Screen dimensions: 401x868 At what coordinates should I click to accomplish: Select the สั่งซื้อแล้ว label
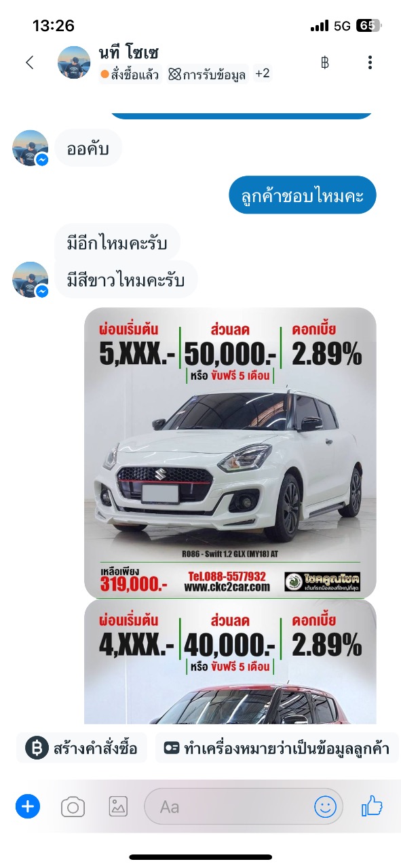click(x=130, y=74)
